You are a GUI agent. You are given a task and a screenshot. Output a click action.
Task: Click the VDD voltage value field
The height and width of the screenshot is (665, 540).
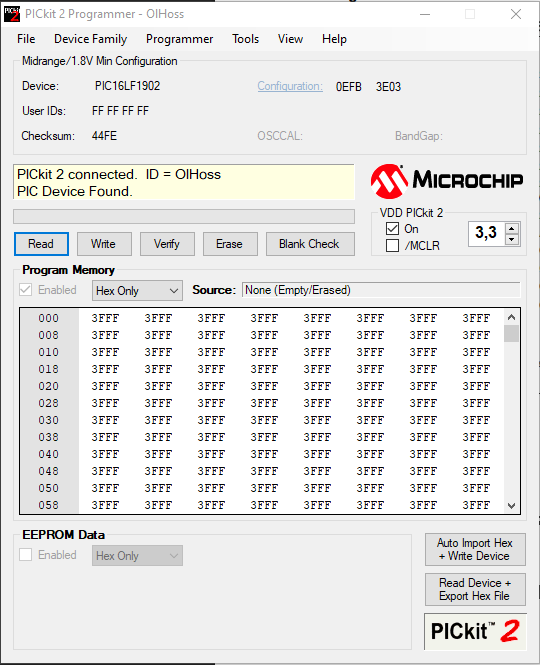(x=487, y=233)
